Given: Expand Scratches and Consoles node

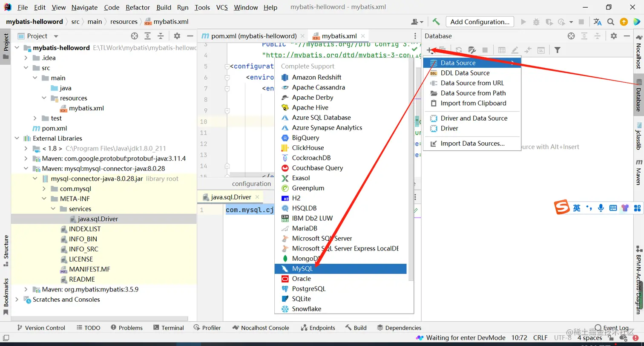Looking at the screenshot, I should 17,300.
